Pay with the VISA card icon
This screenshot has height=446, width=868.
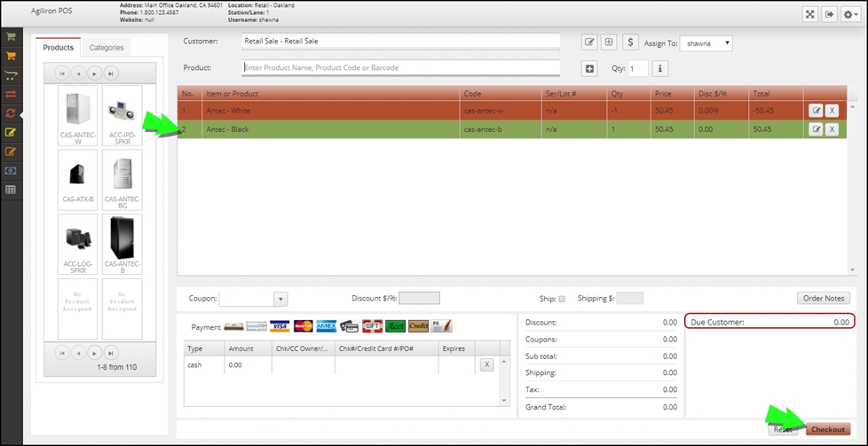pyautogui.click(x=280, y=326)
